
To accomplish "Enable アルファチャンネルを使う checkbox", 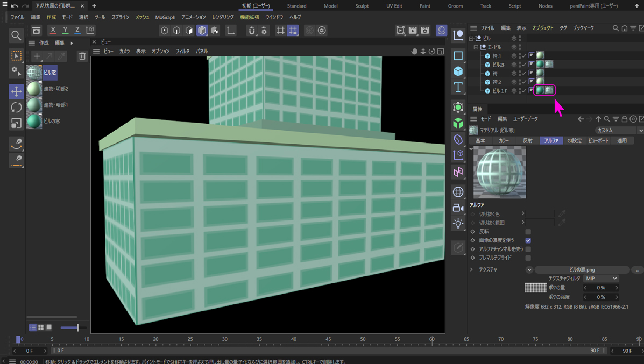I will coord(528,249).
